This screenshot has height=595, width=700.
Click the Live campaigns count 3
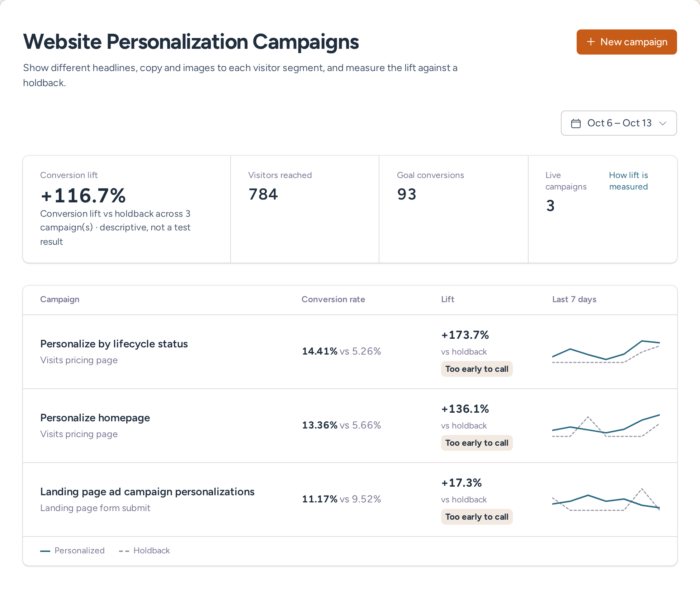550,206
